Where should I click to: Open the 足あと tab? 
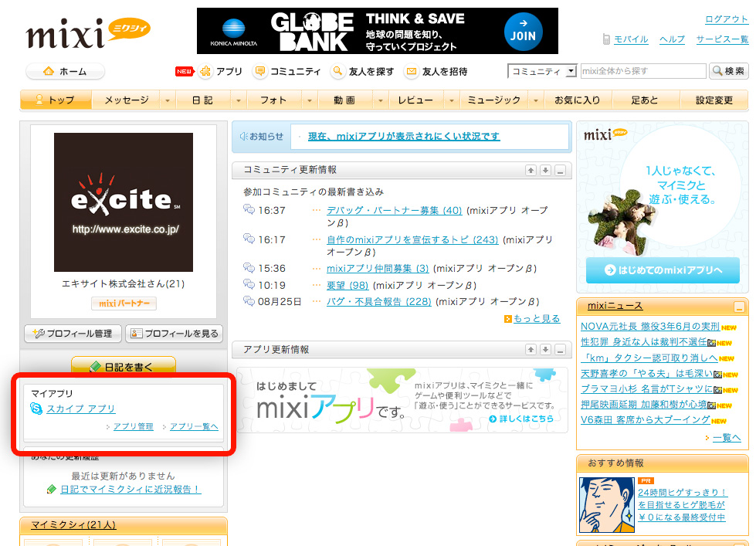point(645,100)
